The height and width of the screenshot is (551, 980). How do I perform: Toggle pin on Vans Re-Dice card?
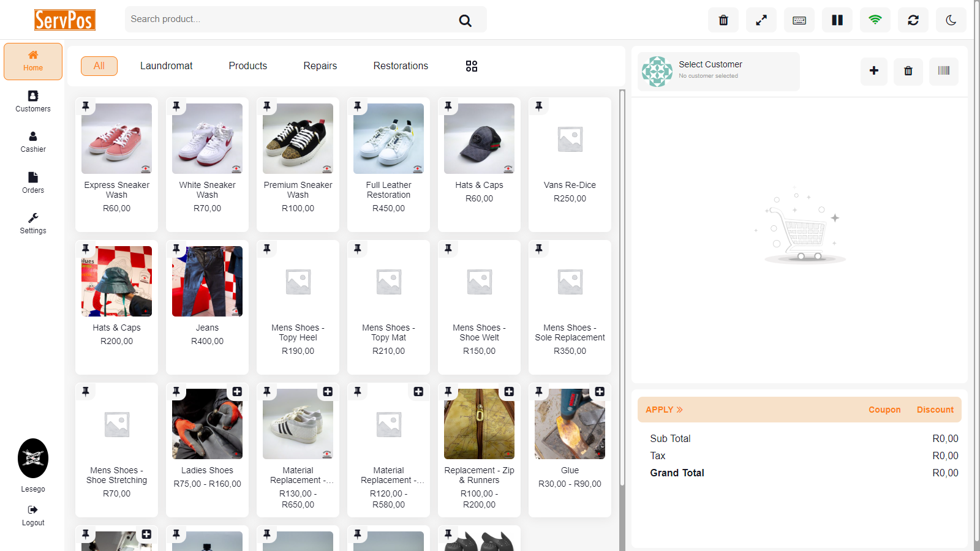pyautogui.click(x=539, y=107)
